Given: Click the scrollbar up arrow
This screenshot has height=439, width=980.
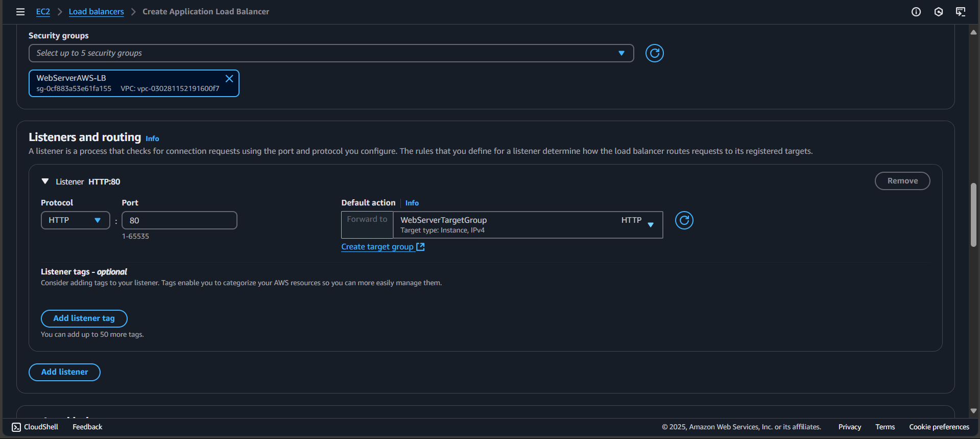Looking at the screenshot, I should click(x=973, y=32).
